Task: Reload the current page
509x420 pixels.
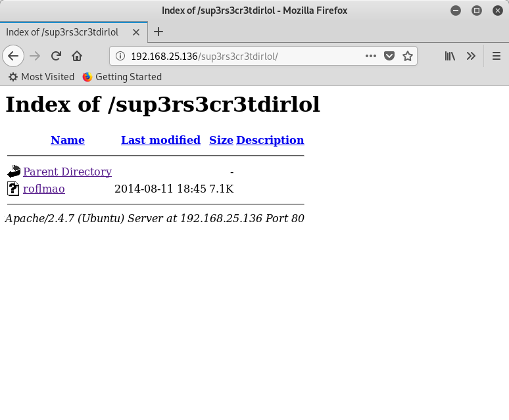Action: tap(56, 56)
